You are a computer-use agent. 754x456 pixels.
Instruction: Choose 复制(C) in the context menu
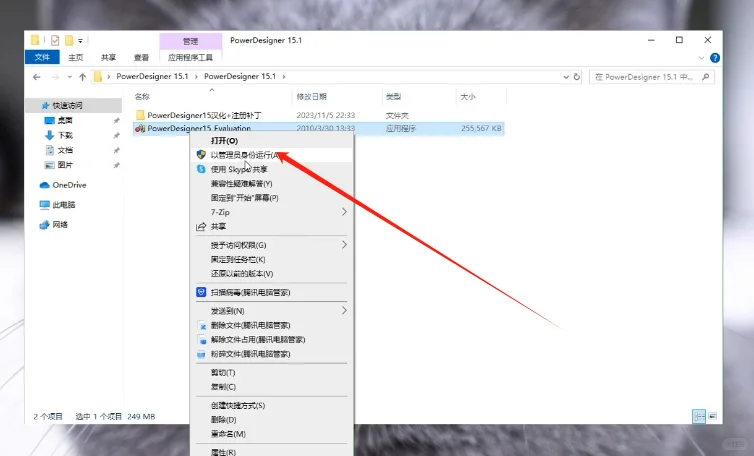(272, 387)
